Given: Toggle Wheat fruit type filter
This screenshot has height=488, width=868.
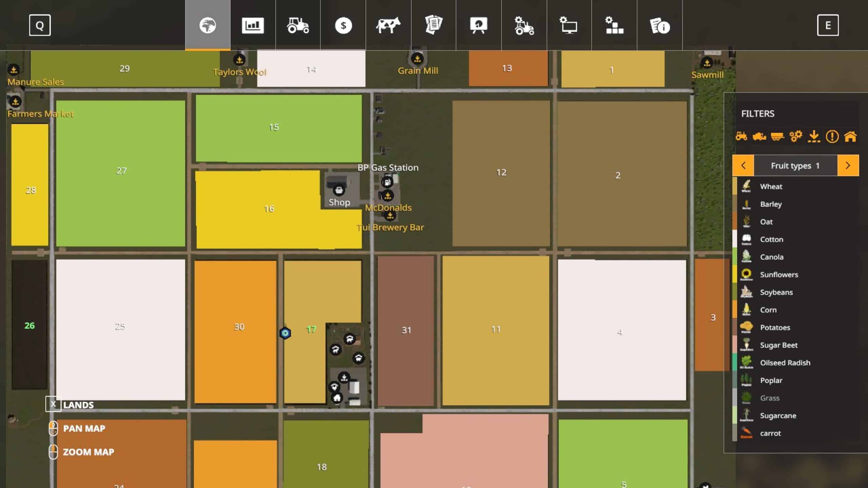Looking at the screenshot, I should coord(771,186).
